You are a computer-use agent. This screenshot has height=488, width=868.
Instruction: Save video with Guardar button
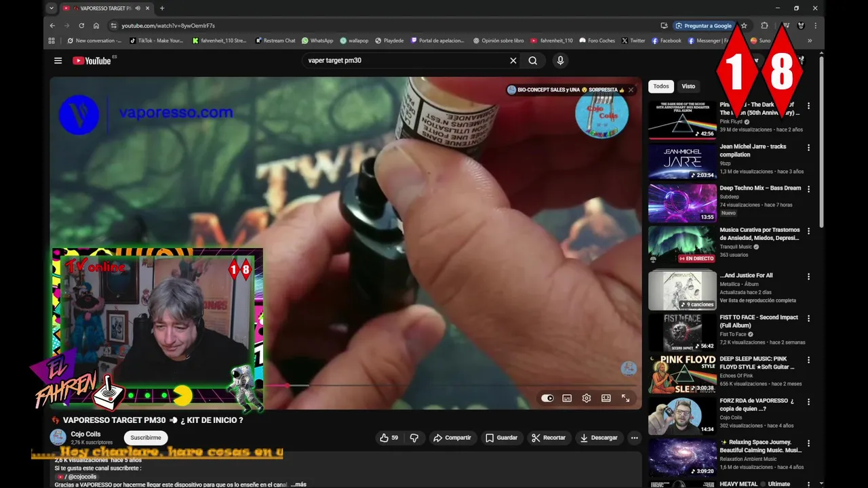(501, 438)
